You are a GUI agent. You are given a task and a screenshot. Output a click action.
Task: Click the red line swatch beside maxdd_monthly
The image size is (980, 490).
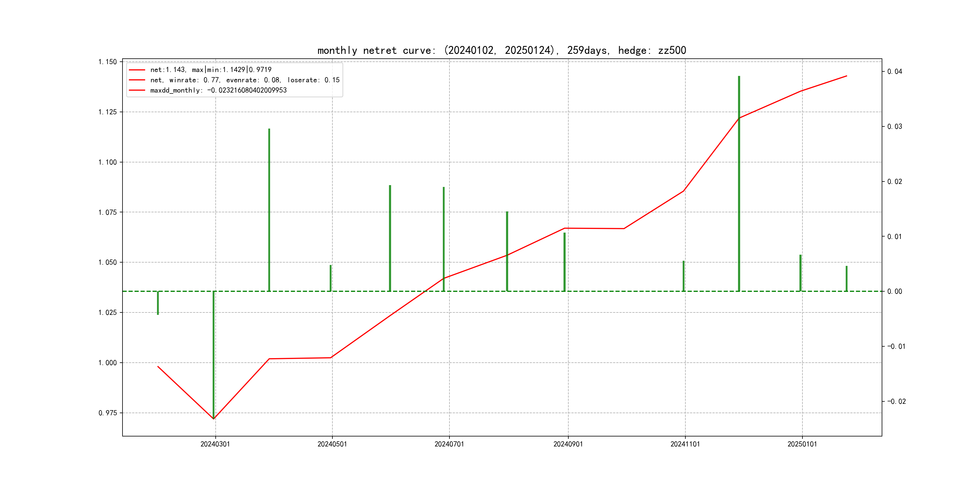pyautogui.click(x=137, y=90)
